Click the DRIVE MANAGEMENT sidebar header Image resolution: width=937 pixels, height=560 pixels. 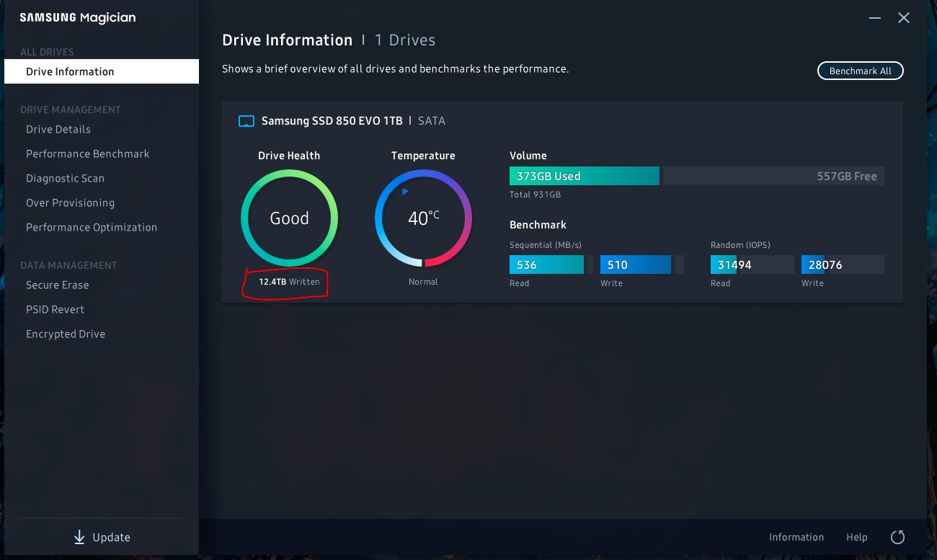tap(71, 110)
